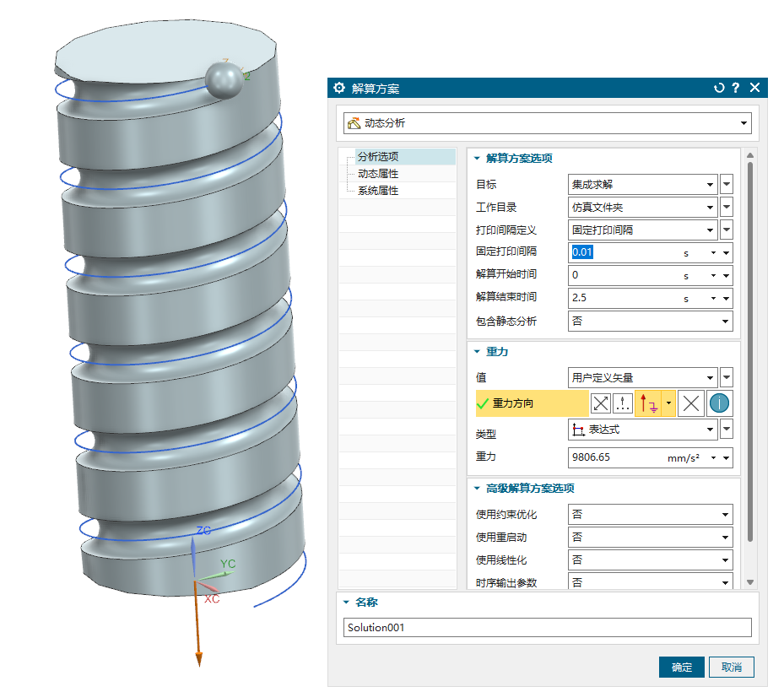
Task: Collapse the 高级解算方案选项 section
Action: (477, 489)
